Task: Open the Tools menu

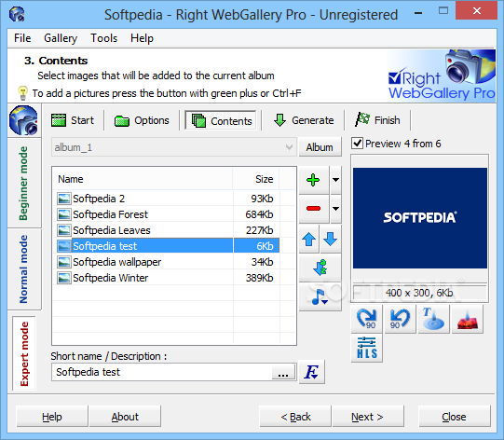Action: 103,38
